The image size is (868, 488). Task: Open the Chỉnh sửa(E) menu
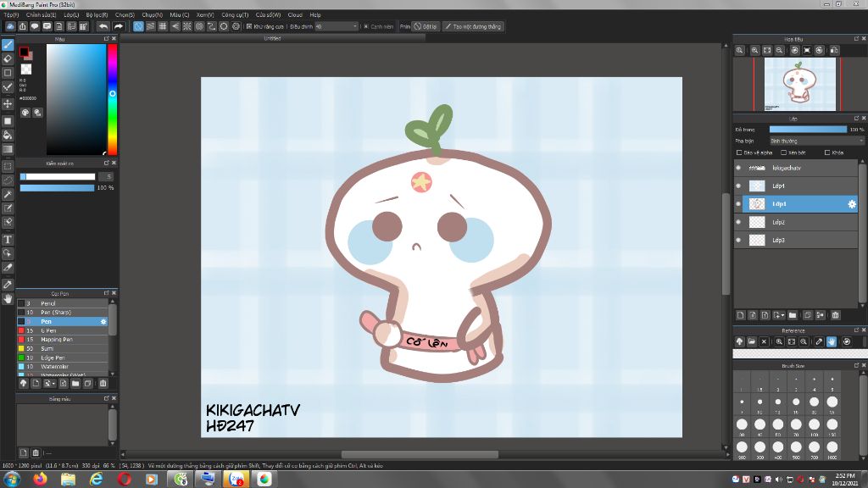(x=41, y=15)
